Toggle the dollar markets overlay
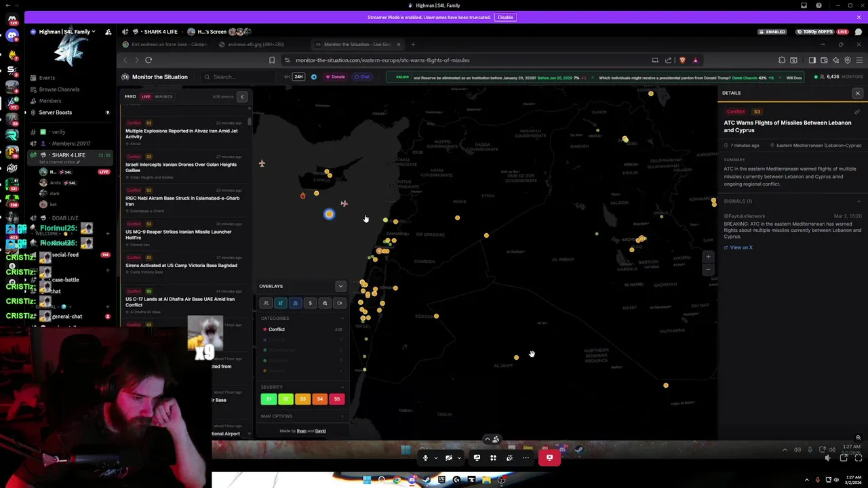The height and width of the screenshot is (488, 868). tap(310, 303)
